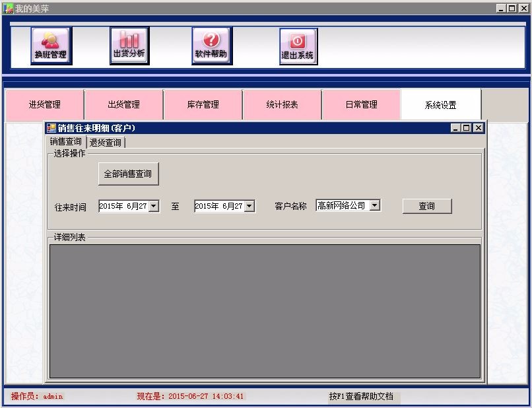Image resolution: width=532 pixels, height=408 pixels.
Task: Switch to the 库存管理 tab
Action: pos(203,104)
